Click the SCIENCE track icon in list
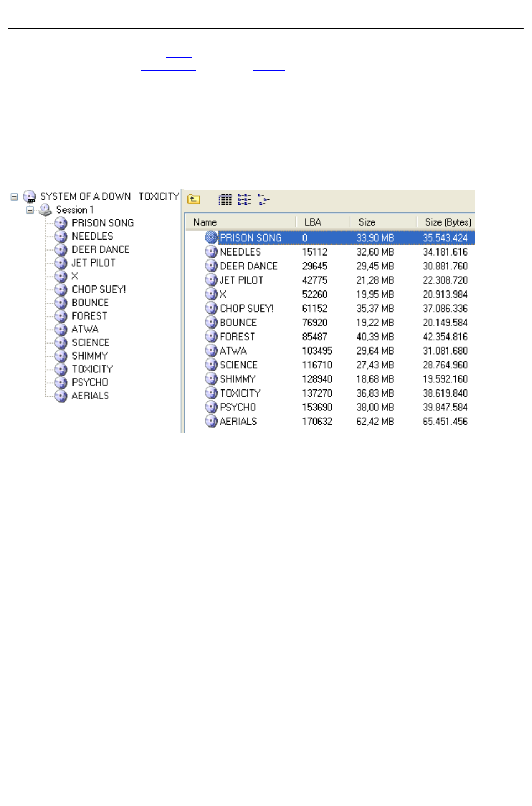The height and width of the screenshot is (806, 532). 211,365
